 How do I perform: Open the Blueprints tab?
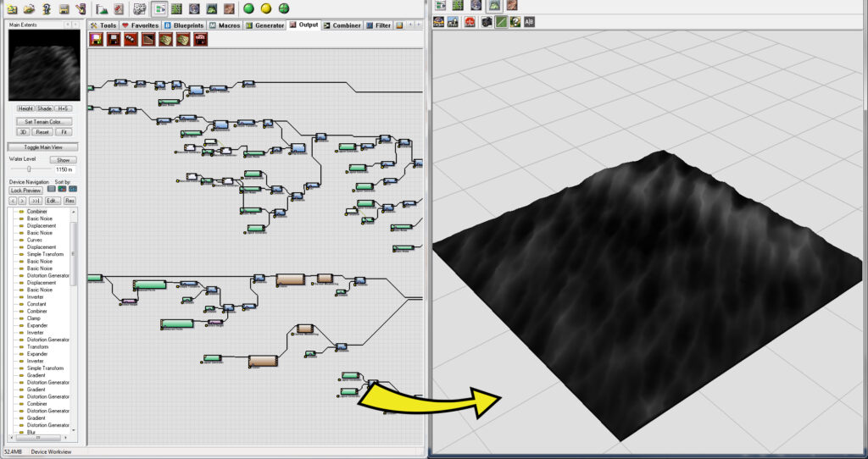(185, 25)
